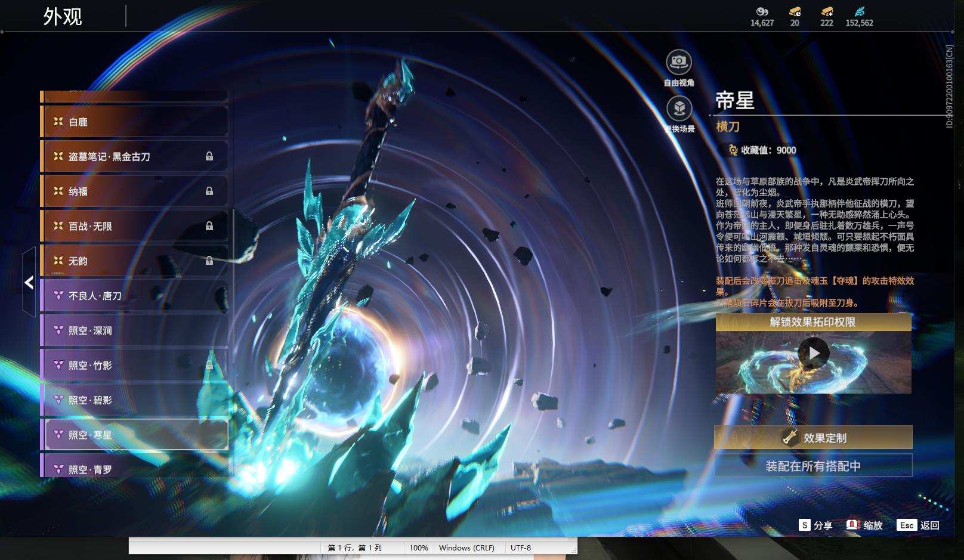Select the 照空·深润 skin
Viewport: 964px width, 560px height.
coord(134,330)
